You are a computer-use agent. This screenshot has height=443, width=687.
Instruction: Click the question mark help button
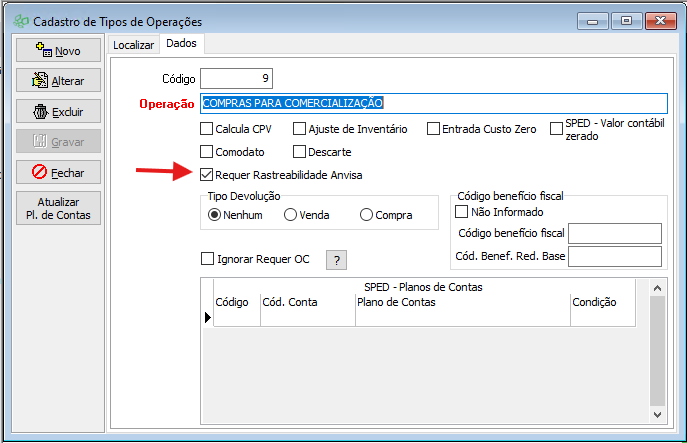(337, 260)
